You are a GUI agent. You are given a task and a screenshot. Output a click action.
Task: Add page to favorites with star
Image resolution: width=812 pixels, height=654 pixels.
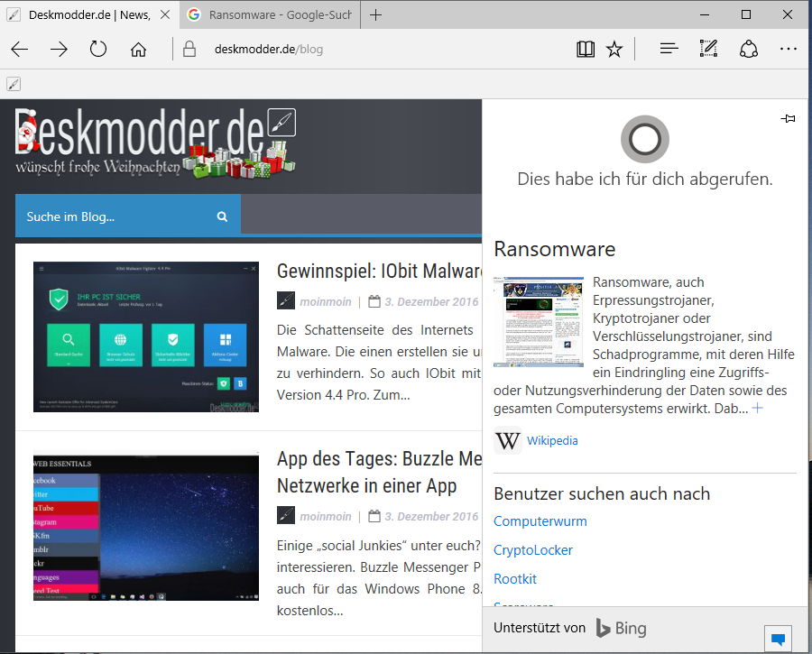coord(614,50)
